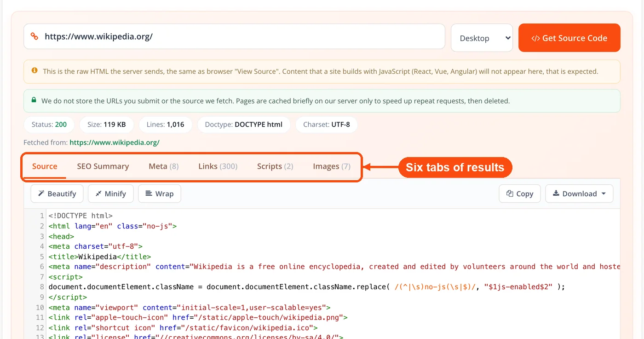Screen dimensions: 644x339
Task: Click the Charset: UTF-8 badge
Action: 327,124
